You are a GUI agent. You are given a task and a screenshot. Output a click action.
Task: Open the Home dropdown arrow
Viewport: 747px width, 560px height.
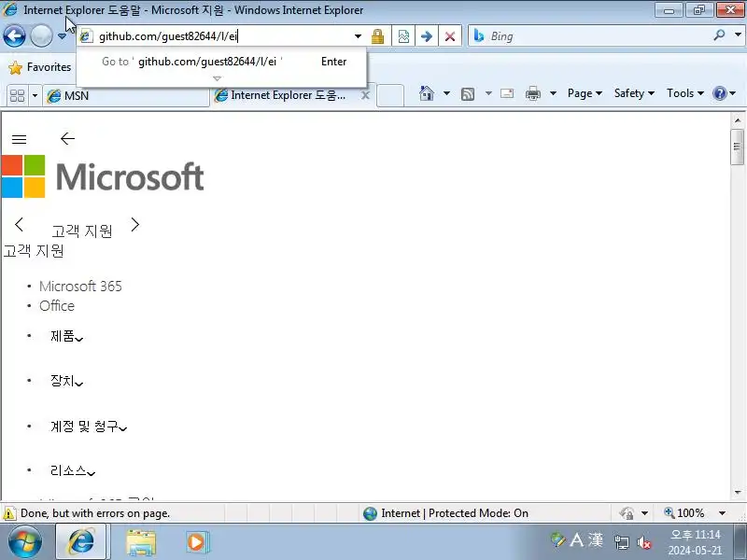coord(446,93)
